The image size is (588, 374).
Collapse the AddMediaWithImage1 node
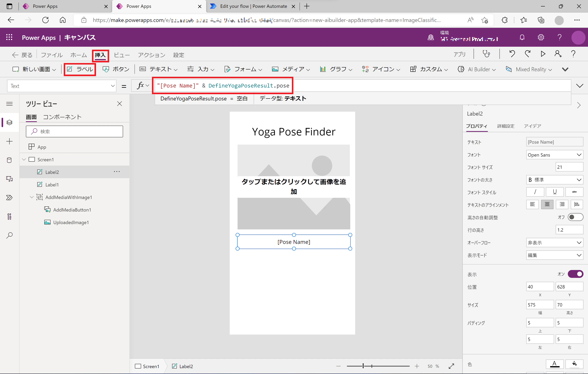pyautogui.click(x=32, y=197)
